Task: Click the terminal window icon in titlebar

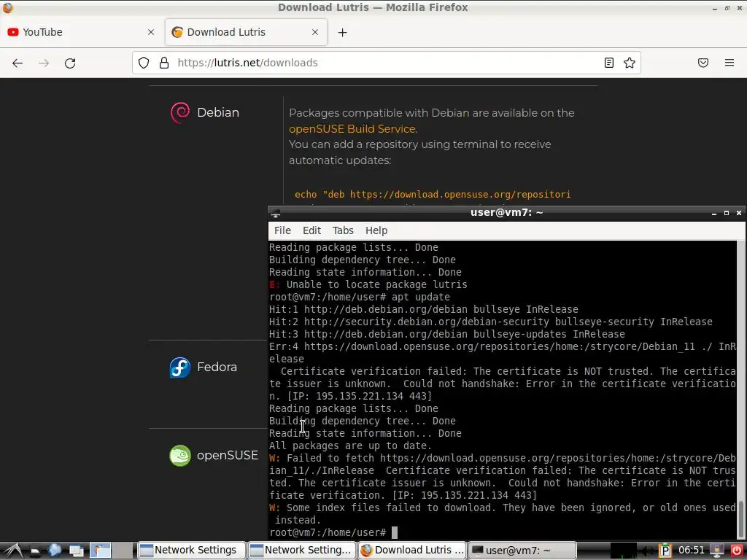Action: (275, 214)
